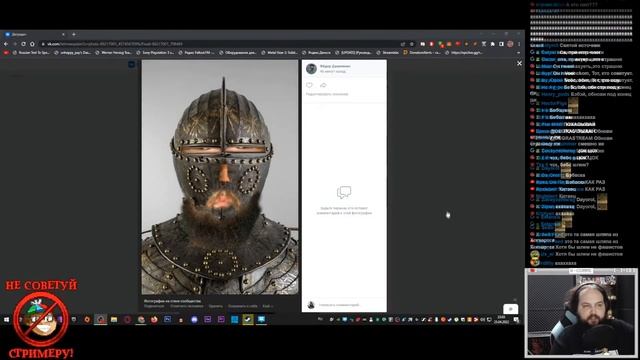Open the photo author's name link
Screen dimensions: 640x360
(x=335, y=66)
